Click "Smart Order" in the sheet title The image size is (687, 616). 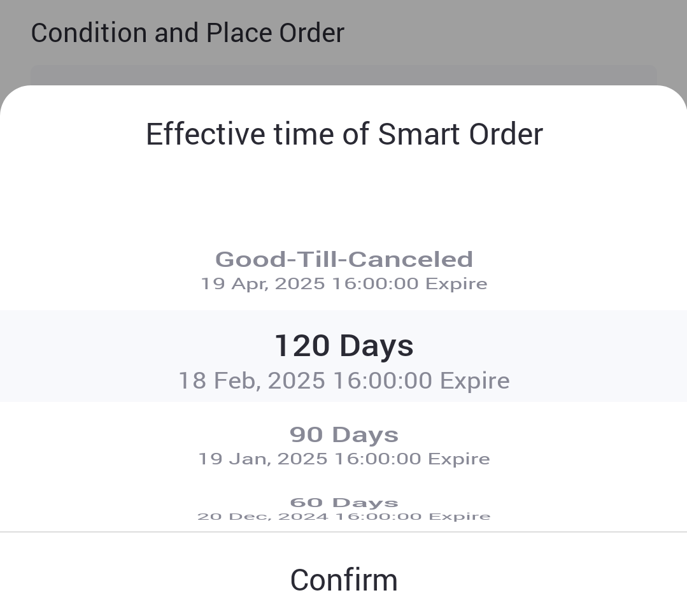pyautogui.click(x=460, y=134)
